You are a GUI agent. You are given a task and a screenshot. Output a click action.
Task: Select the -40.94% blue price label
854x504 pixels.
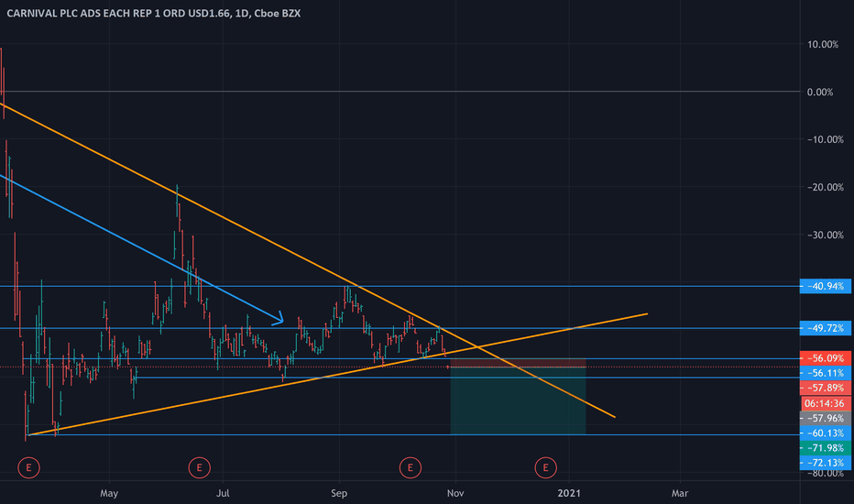825,286
